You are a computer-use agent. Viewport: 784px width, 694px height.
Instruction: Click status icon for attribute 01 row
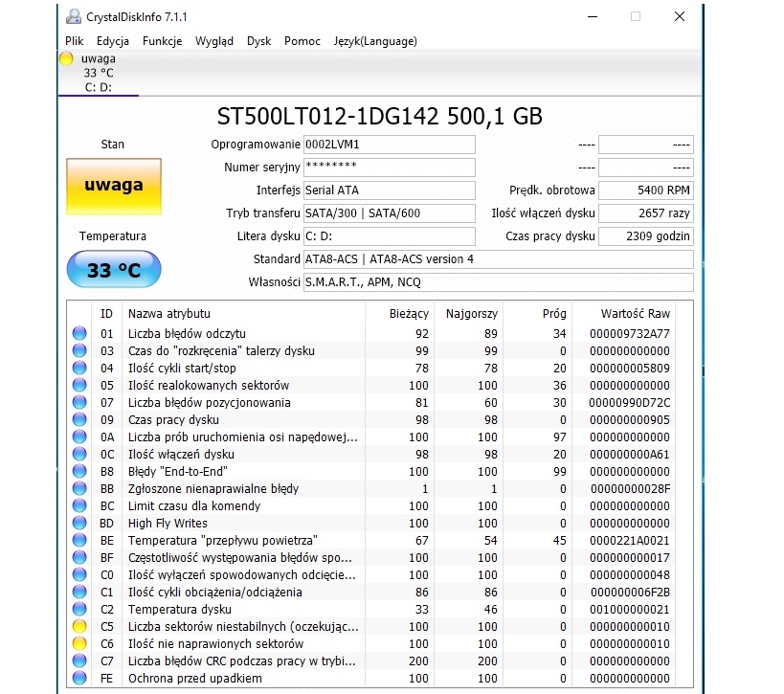coord(79,333)
